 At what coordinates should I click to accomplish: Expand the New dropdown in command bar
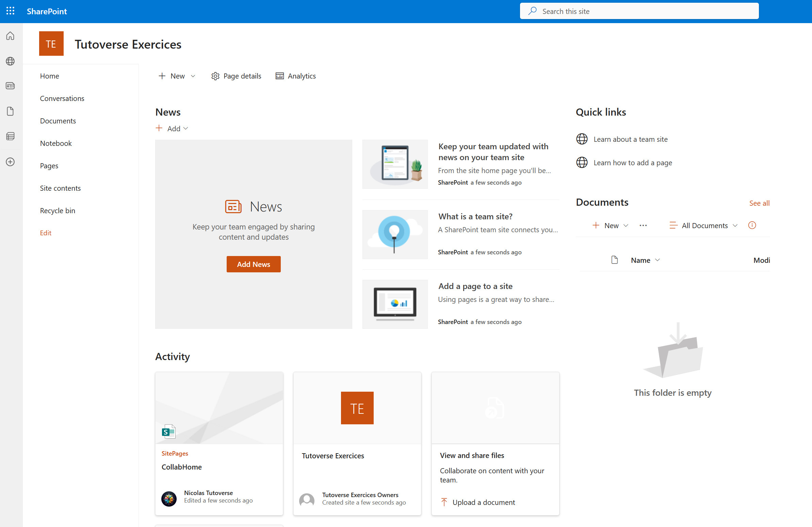click(x=177, y=76)
